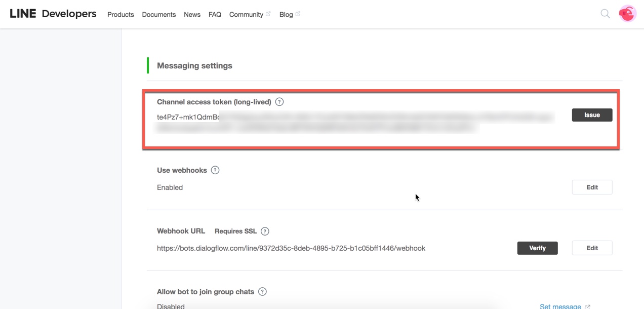
Task: Click the LINE Developers logo
Action: 53,14
